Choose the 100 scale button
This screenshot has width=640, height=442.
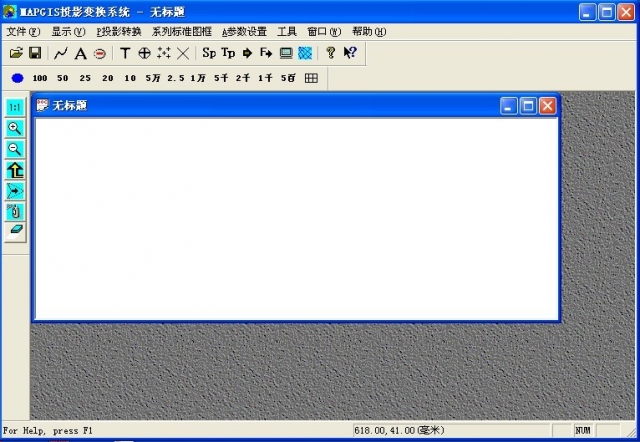point(40,78)
